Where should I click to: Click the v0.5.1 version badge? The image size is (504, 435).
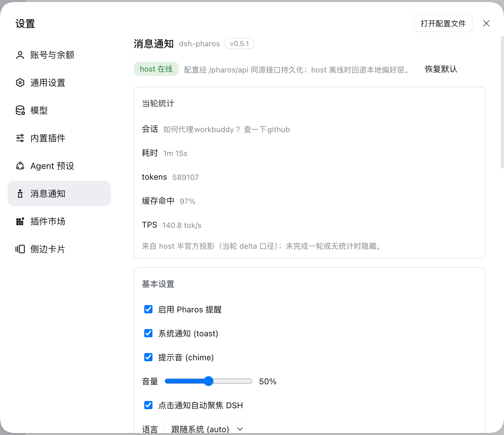pos(239,43)
